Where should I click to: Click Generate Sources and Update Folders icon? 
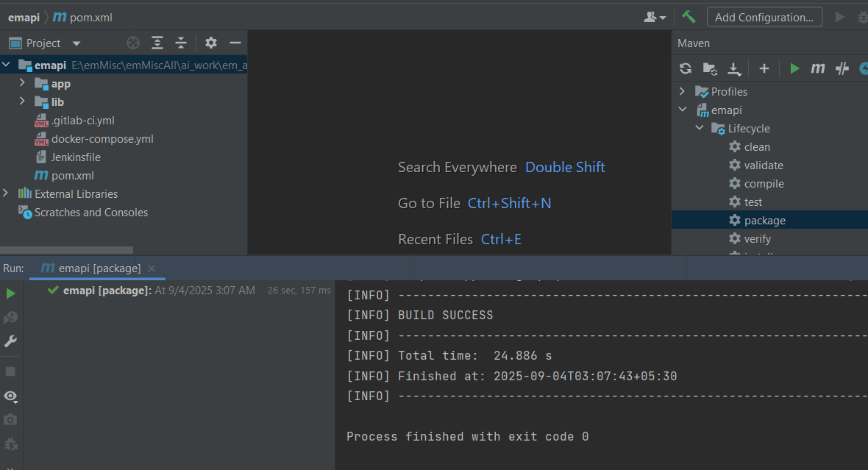tap(710, 68)
